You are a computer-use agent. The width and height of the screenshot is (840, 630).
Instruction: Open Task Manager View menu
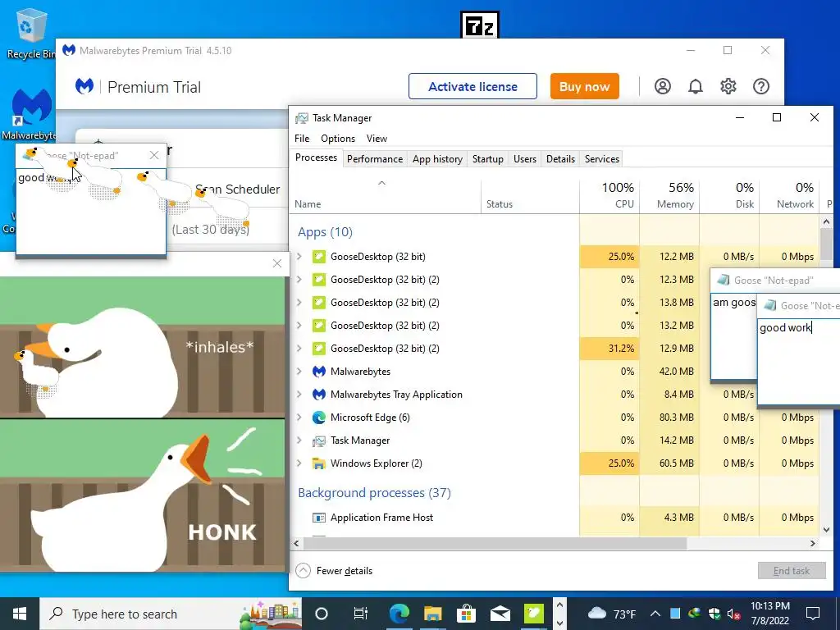point(377,138)
